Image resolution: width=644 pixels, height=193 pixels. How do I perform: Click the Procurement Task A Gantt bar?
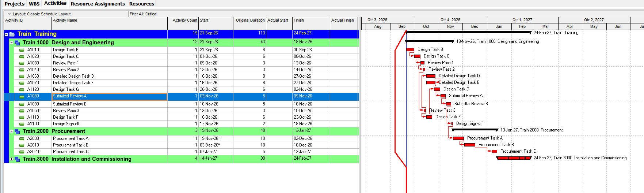coord(458,138)
